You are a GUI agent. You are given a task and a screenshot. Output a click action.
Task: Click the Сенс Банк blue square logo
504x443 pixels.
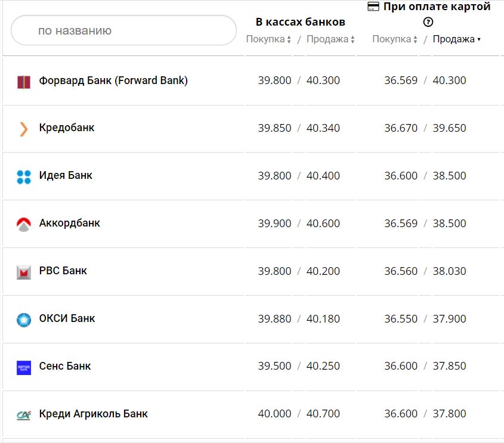click(x=23, y=367)
